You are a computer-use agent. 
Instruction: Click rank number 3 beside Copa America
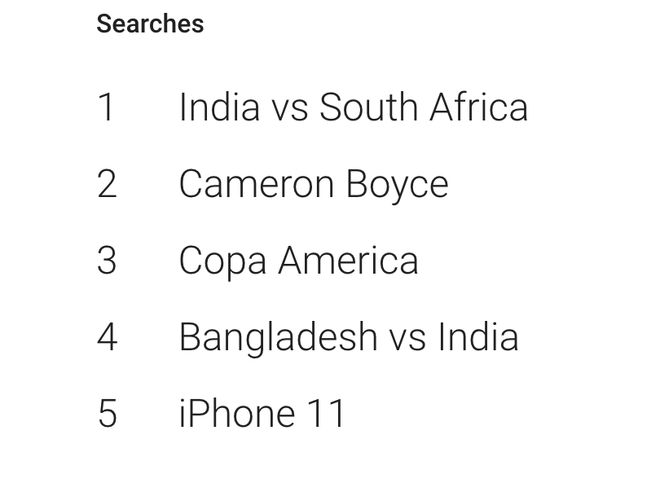(x=107, y=261)
